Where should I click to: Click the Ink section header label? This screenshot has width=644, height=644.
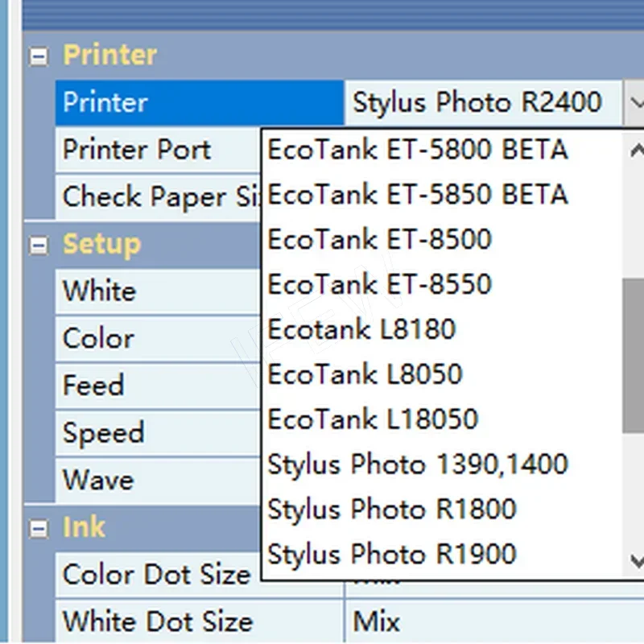(84, 527)
